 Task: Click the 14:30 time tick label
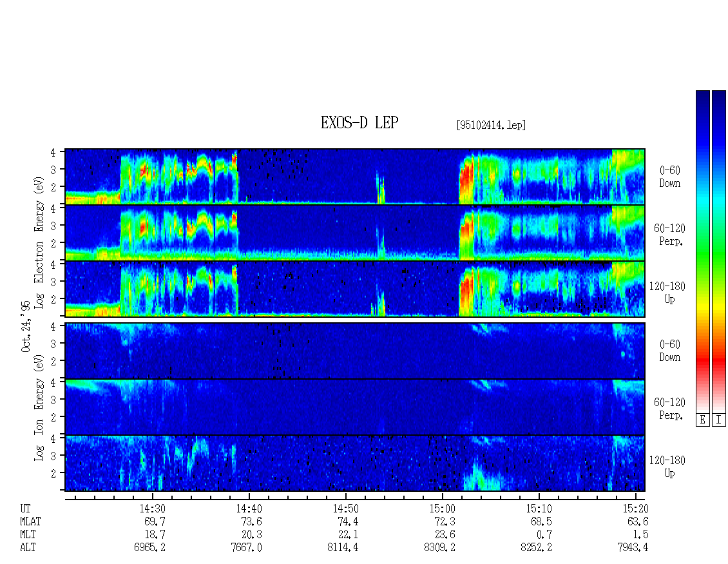point(152,509)
